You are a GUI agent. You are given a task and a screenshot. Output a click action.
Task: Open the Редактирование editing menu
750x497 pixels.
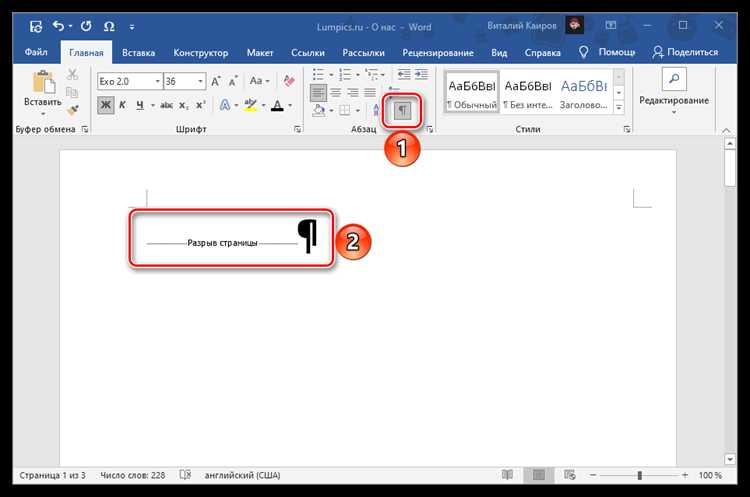click(674, 91)
